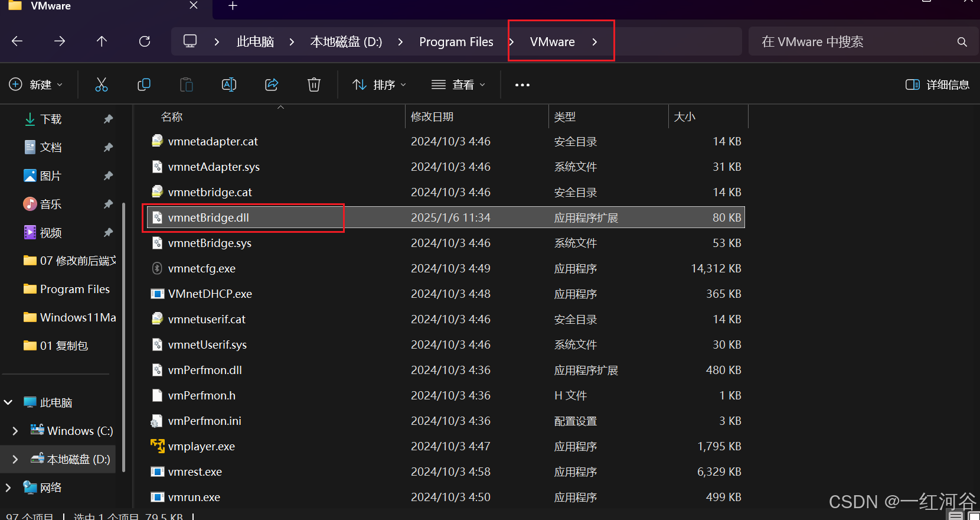Select the vmplayer.exe icon
Screen dimensions: 980x520
pyautogui.click(x=157, y=446)
